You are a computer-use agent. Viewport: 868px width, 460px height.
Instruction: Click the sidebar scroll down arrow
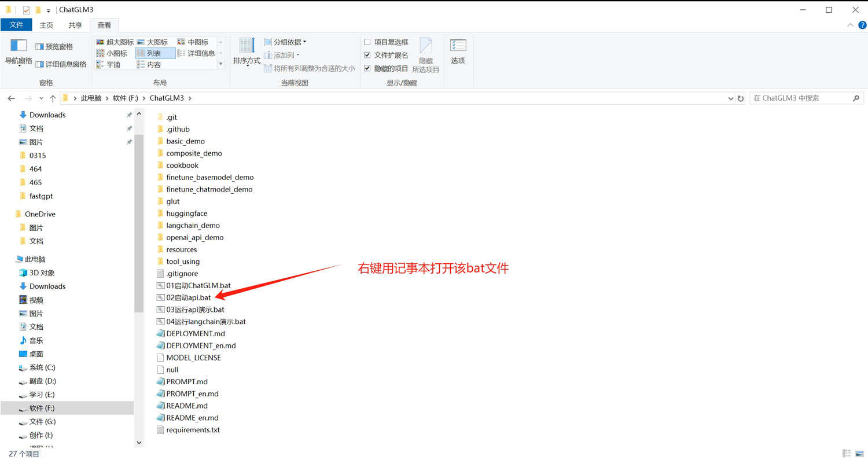[x=139, y=443]
